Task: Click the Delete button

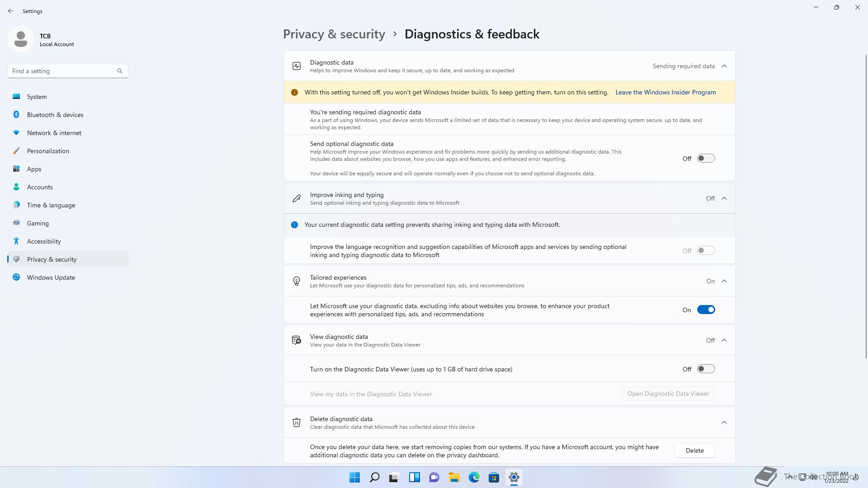Action: pyautogui.click(x=694, y=450)
